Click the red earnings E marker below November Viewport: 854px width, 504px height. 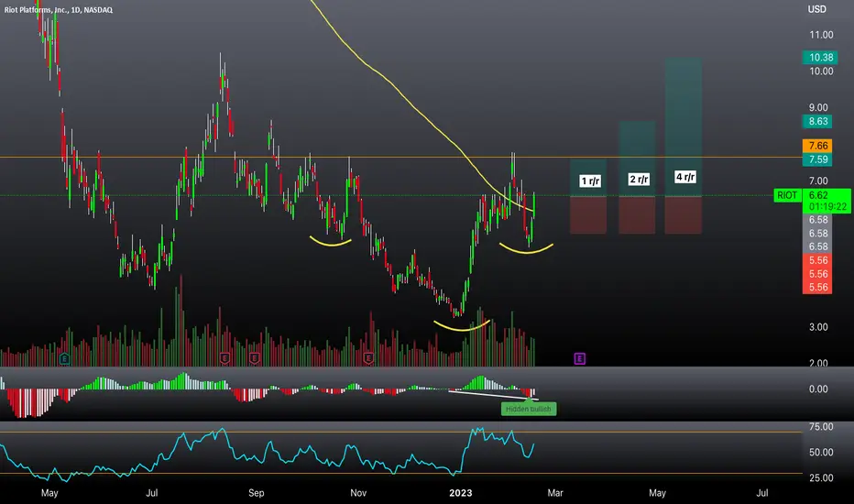368,358
